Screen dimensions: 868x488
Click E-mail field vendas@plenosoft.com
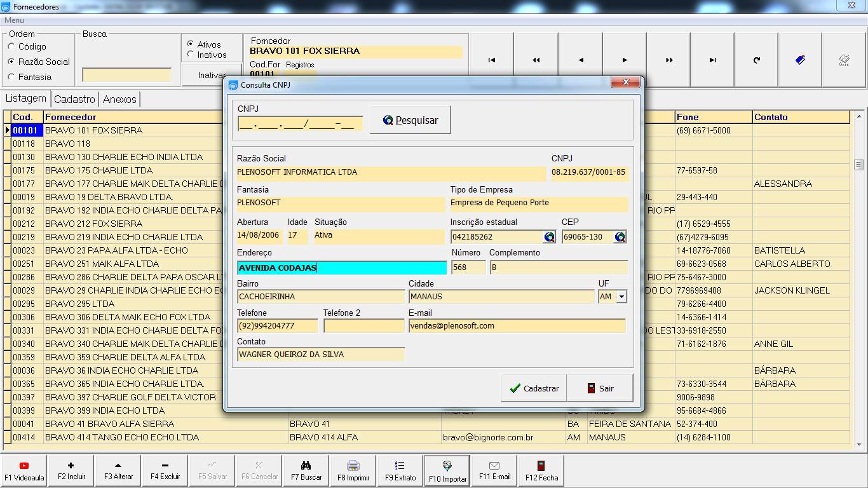coord(517,326)
